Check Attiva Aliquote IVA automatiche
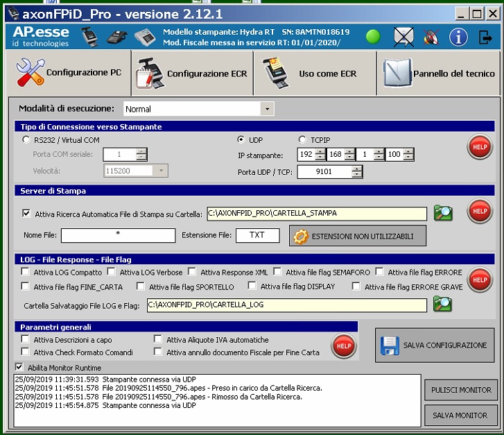This screenshot has height=435, width=504. [158, 339]
